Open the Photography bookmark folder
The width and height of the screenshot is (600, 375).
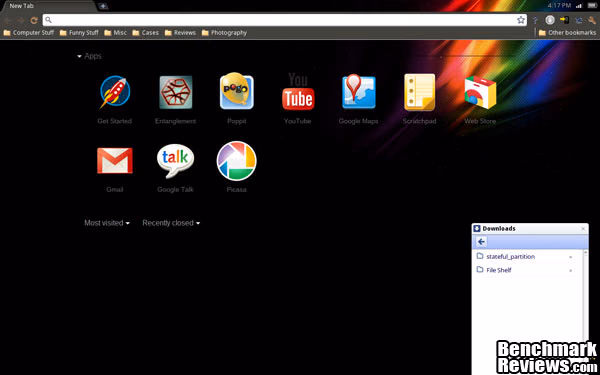point(224,33)
